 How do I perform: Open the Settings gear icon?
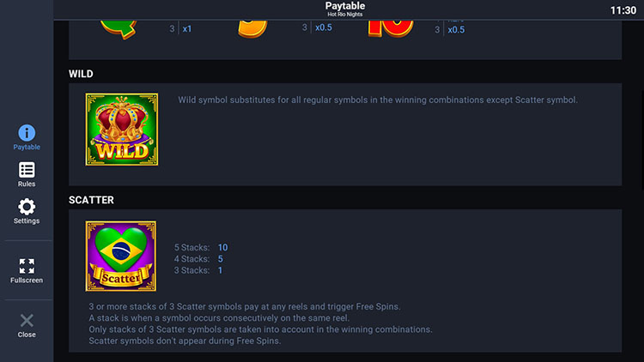[x=27, y=208]
